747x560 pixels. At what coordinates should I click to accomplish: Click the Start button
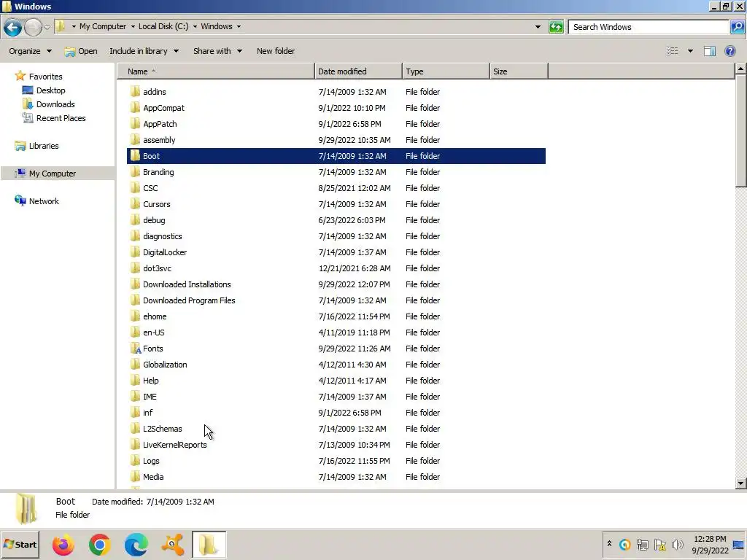point(20,544)
